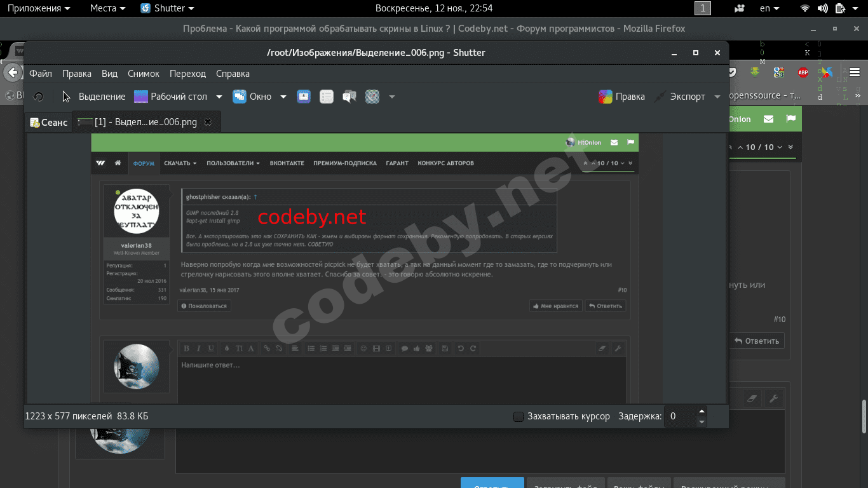Viewport: 868px width, 488px height.
Task: Click the Pocket icon in Firefox toolbar
Action: pyautogui.click(x=733, y=72)
